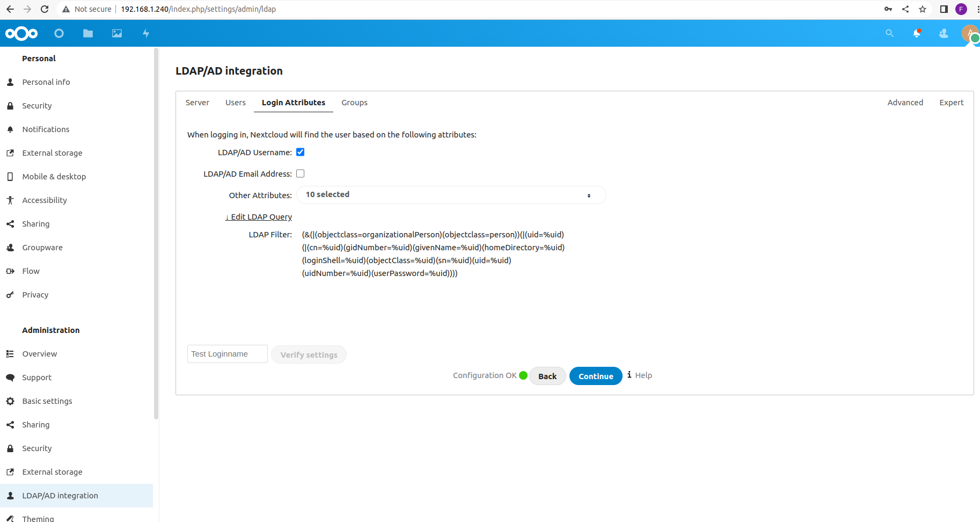Viewport: 980px width, 522px height.
Task: Click the Edit LDAP Query link
Action: click(x=259, y=217)
